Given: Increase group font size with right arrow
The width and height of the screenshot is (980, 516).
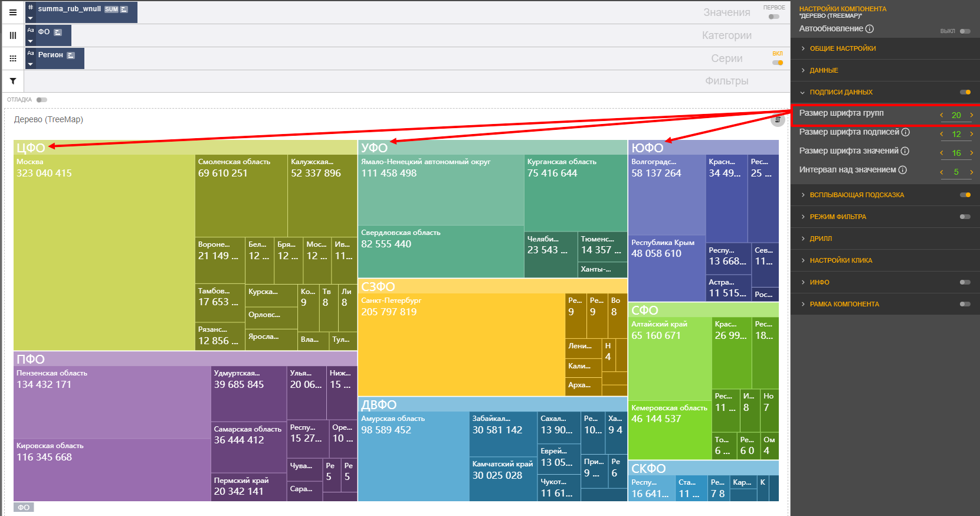Looking at the screenshot, I should tap(971, 115).
